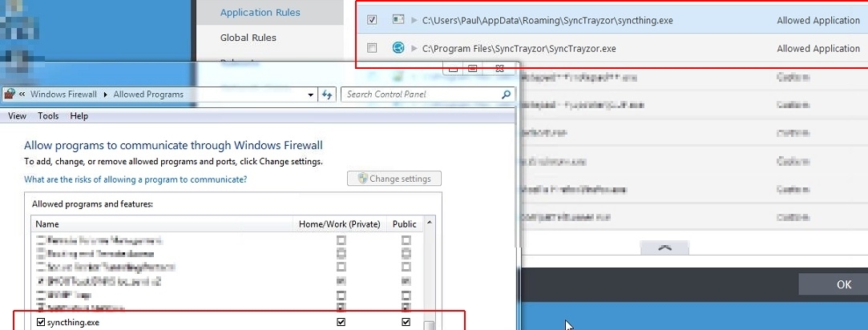
Task: Click the scrollbar thumb beside the syncthing.exe row
Action: tap(430, 325)
